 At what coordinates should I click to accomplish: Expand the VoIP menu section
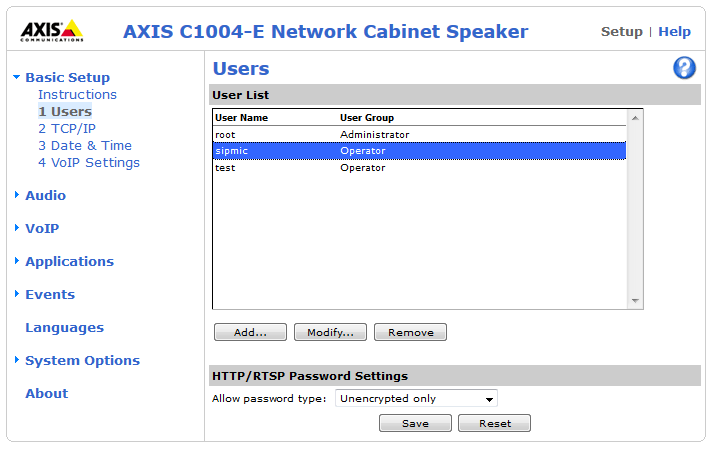42,228
